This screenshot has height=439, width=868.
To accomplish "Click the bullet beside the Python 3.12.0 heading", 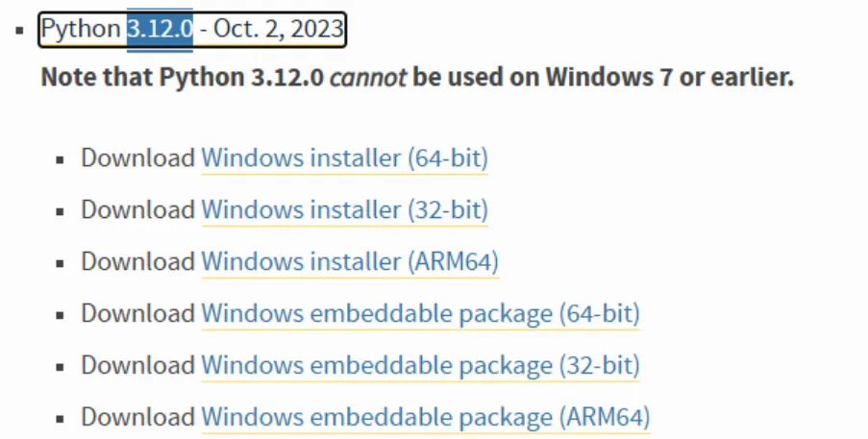I will click(x=19, y=31).
